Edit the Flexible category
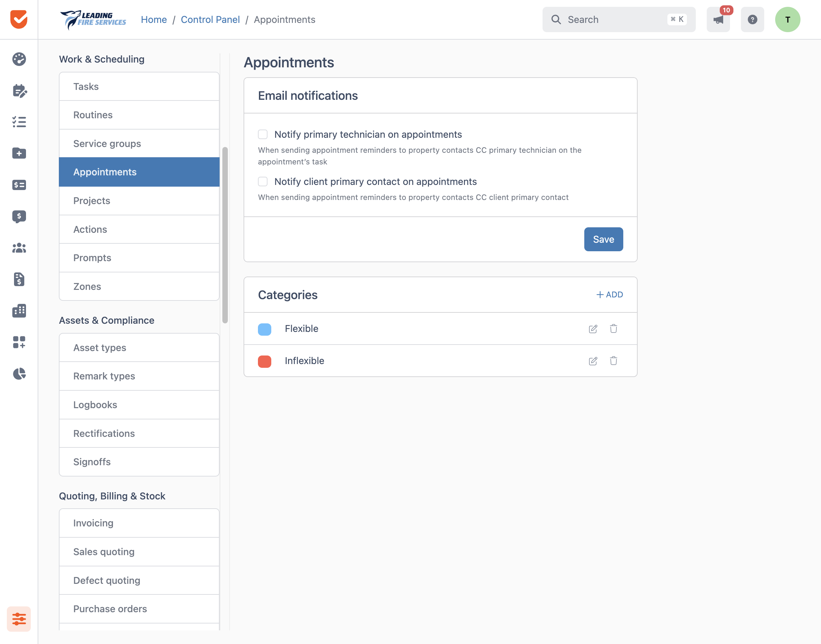This screenshot has width=821, height=644. point(593,329)
